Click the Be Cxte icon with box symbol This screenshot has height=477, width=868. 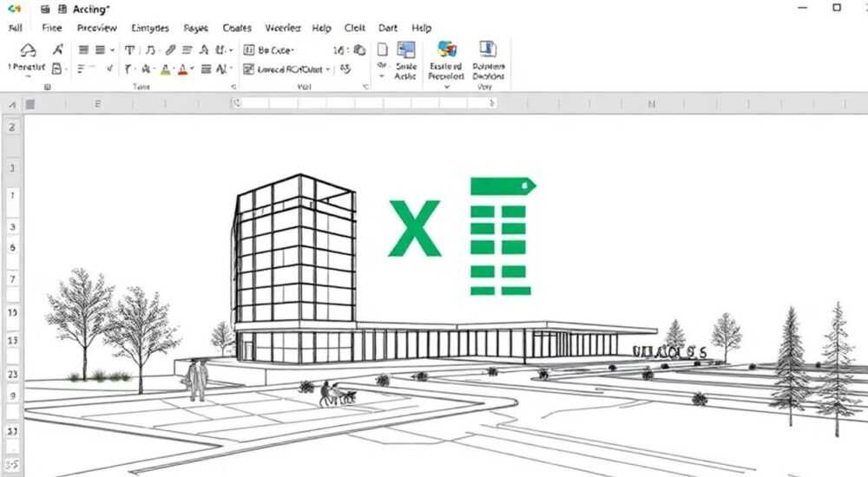tap(249, 50)
